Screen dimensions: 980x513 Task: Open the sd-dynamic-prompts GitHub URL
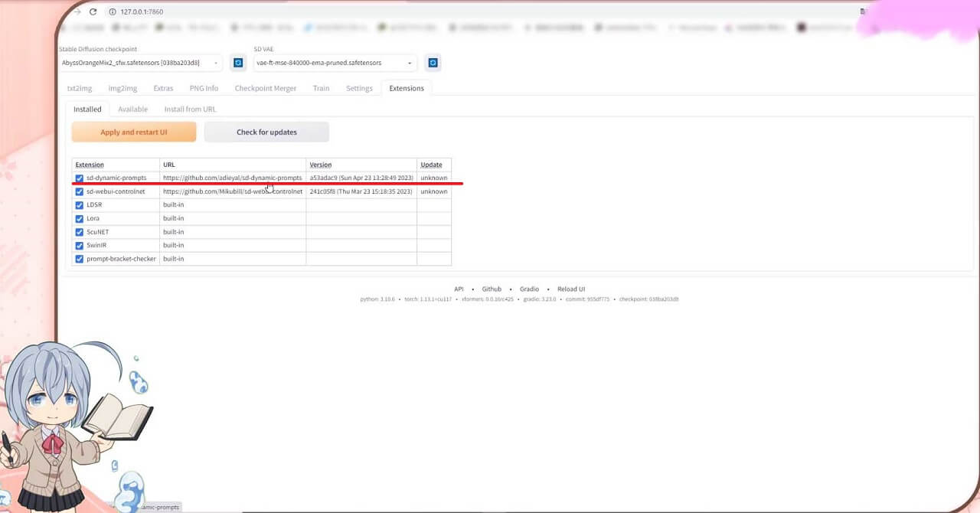click(232, 178)
